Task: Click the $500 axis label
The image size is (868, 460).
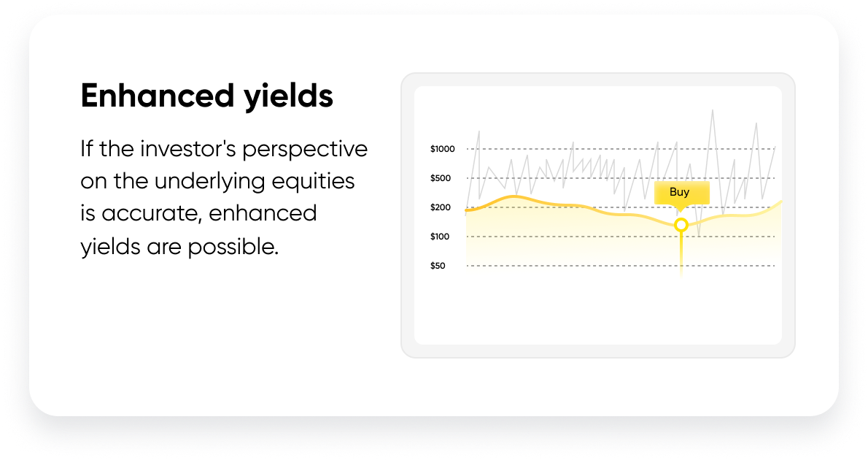Action: point(441,178)
